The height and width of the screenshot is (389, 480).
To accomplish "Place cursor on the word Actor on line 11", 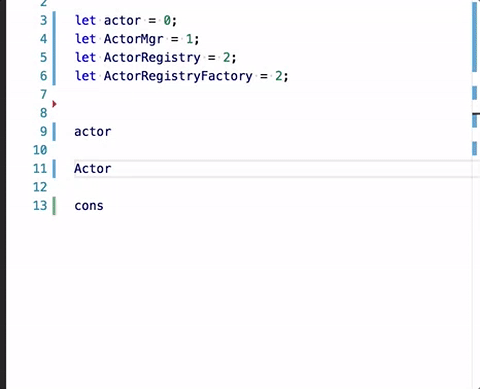I will tap(93, 169).
